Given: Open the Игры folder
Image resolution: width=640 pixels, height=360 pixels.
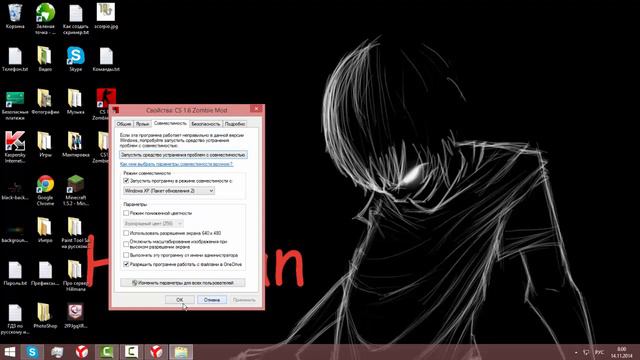Looking at the screenshot, I should 45,141.
